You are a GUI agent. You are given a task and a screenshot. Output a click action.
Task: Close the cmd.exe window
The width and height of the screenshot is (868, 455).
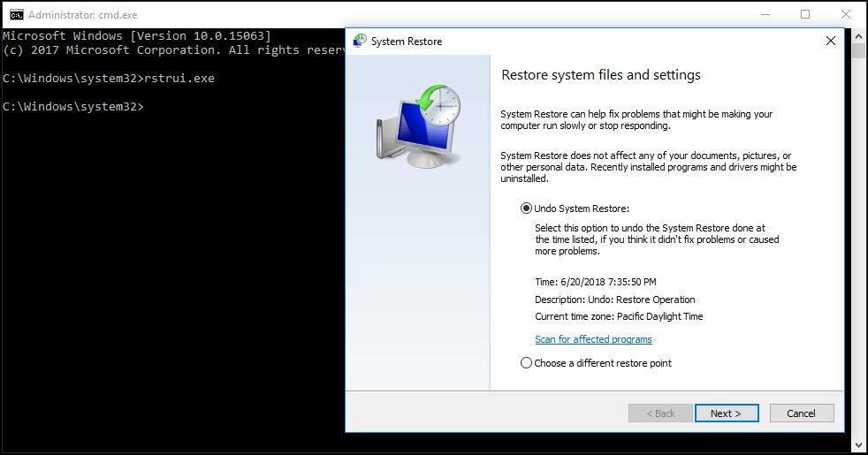pos(846,15)
